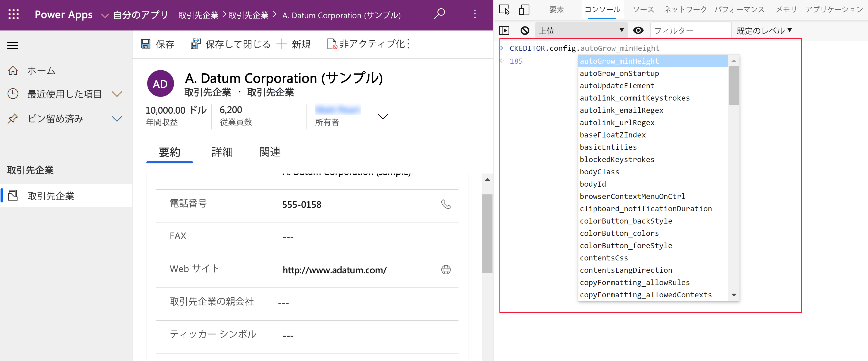868x361 pixels.
Task: Switch to the 要約 tab
Action: [169, 152]
